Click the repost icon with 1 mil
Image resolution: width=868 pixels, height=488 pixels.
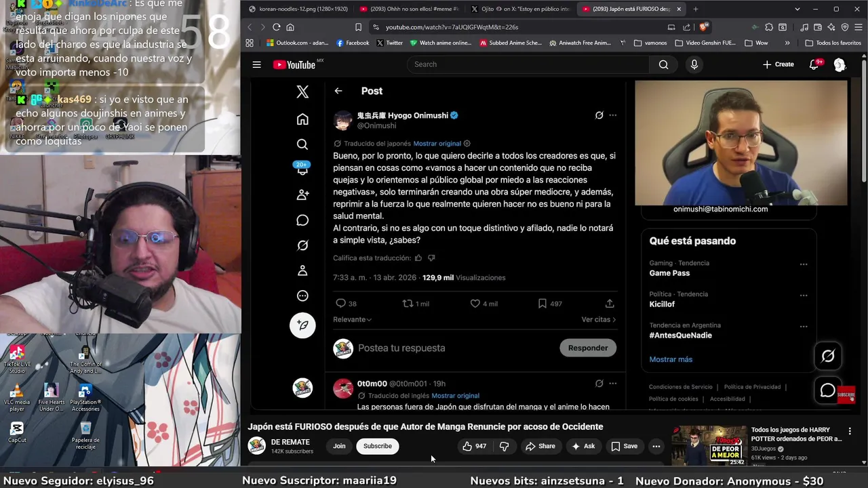[408, 304]
